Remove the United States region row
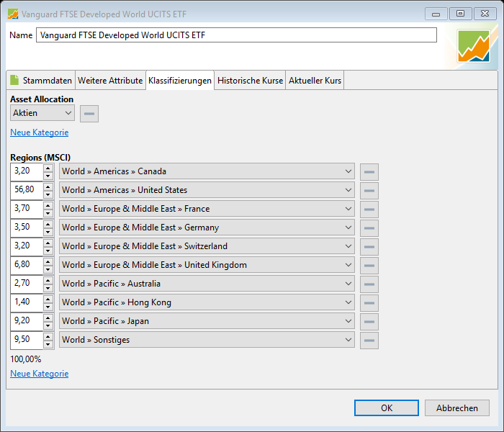 (369, 191)
